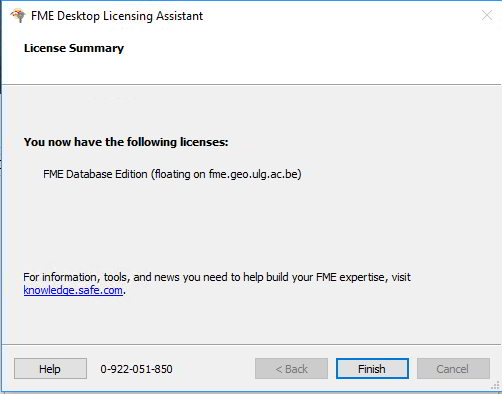Click the License Summary heading
This screenshot has height=394, width=502.
pyautogui.click(x=74, y=48)
